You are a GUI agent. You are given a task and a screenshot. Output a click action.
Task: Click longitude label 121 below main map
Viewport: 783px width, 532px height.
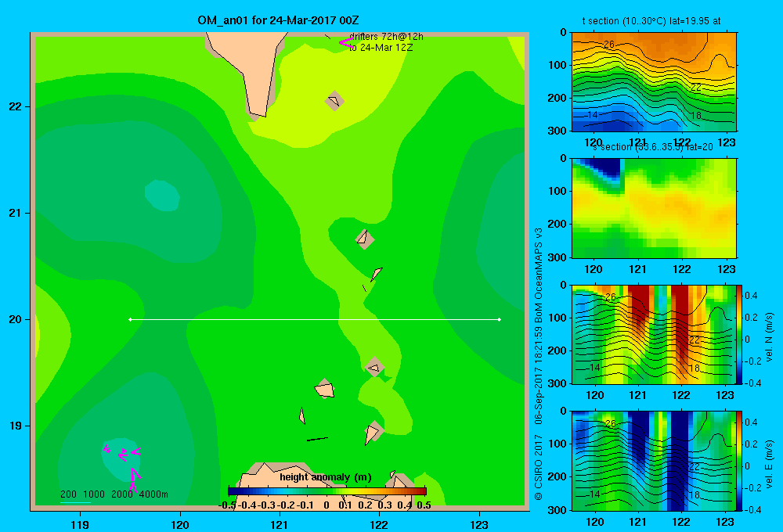click(x=280, y=524)
